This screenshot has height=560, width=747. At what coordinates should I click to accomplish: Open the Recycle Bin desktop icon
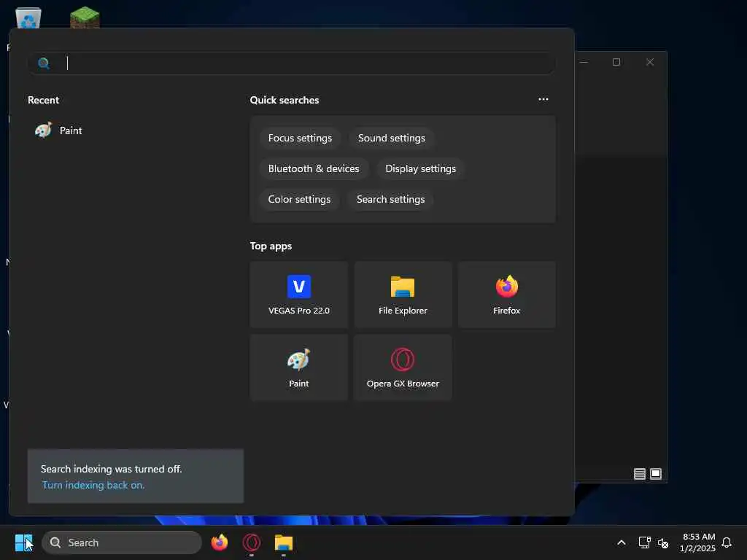point(28,17)
